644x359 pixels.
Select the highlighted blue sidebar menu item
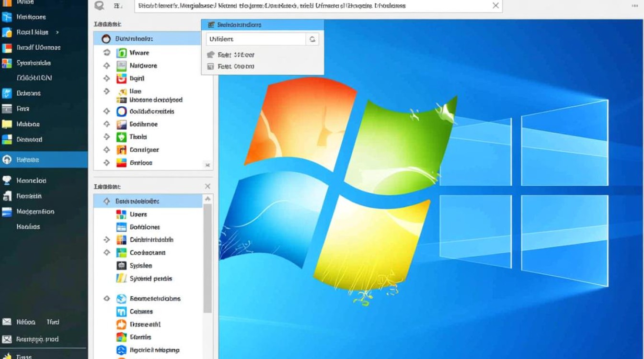(x=44, y=160)
